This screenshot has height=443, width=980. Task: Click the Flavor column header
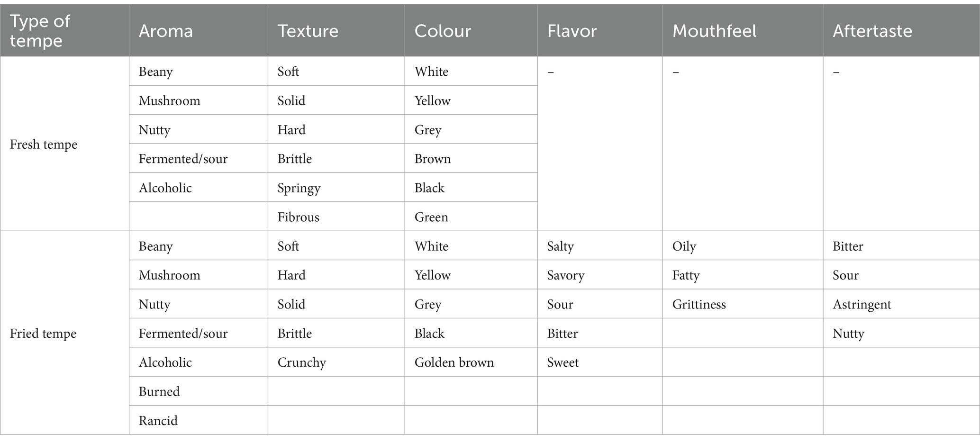pyautogui.click(x=600, y=31)
